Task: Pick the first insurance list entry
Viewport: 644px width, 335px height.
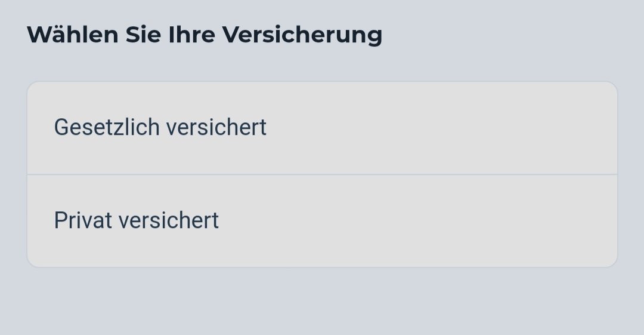Action: pos(322,128)
